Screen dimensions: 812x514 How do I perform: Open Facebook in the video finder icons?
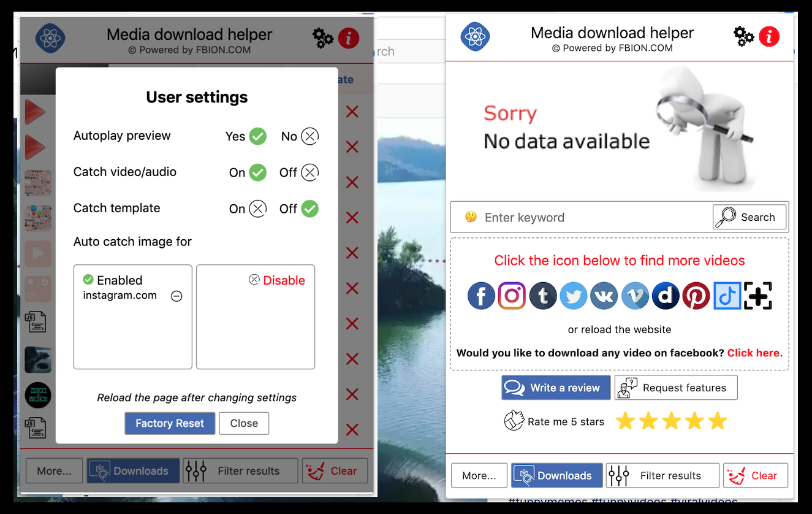click(x=481, y=296)
